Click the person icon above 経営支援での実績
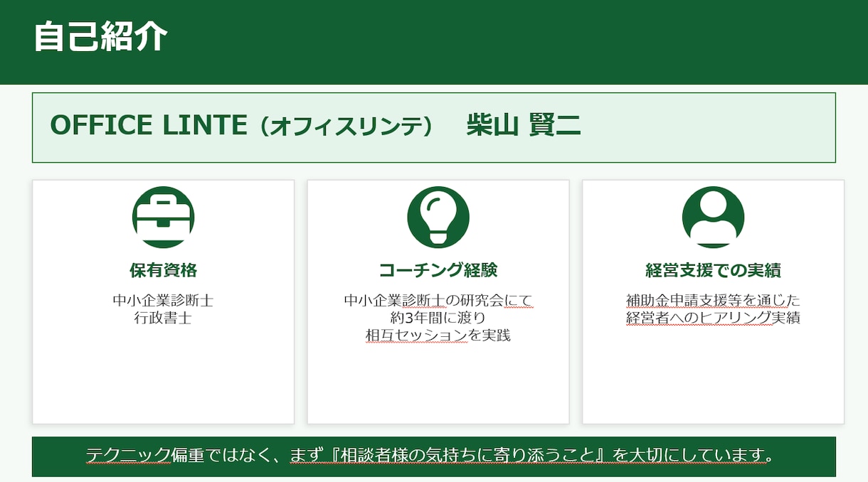 tap(713, 218)
